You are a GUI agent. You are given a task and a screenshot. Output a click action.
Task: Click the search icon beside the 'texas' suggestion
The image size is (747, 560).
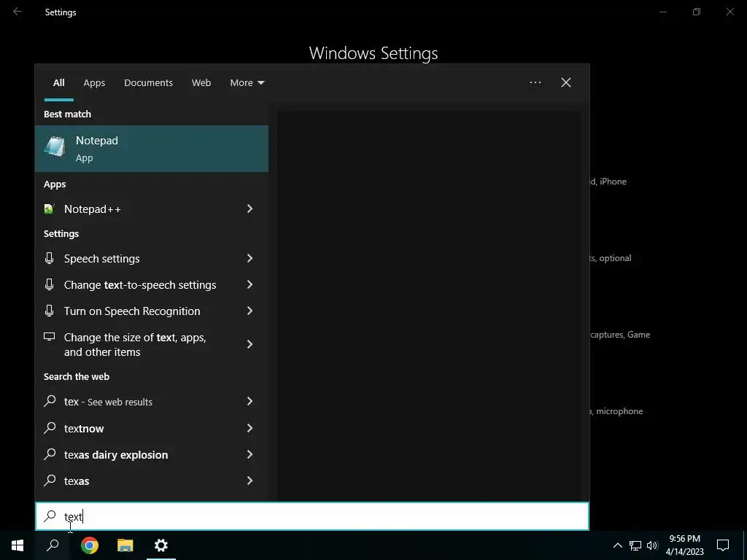click(x=50, y=480)
